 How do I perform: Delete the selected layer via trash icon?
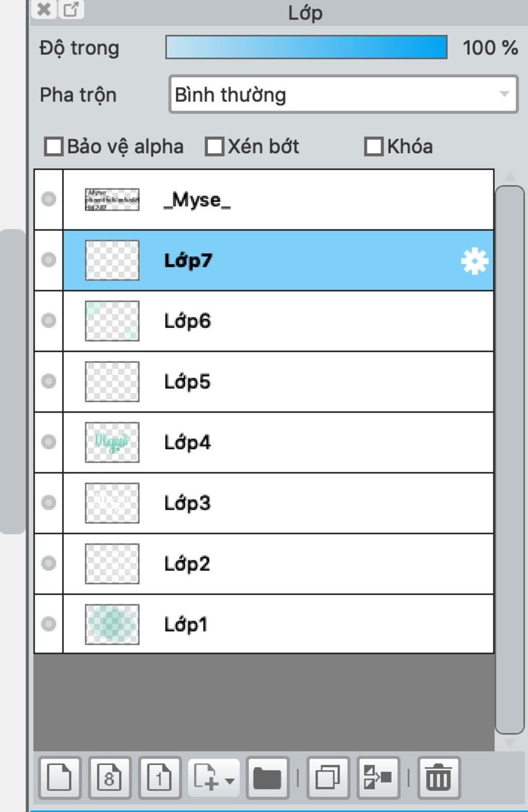tap(438, 777)
